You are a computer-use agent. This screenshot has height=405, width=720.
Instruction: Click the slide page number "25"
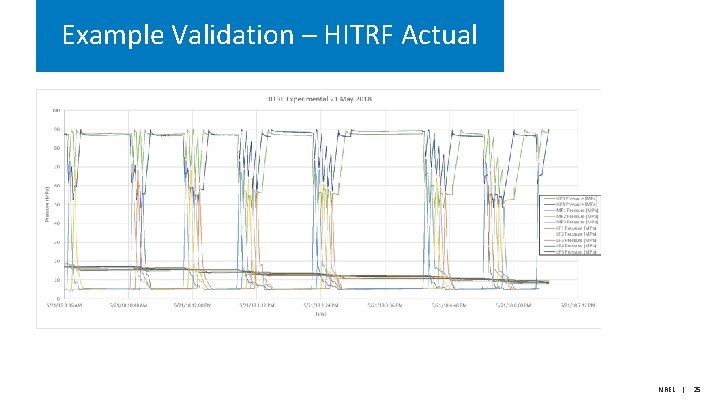(x=697, y=389)
